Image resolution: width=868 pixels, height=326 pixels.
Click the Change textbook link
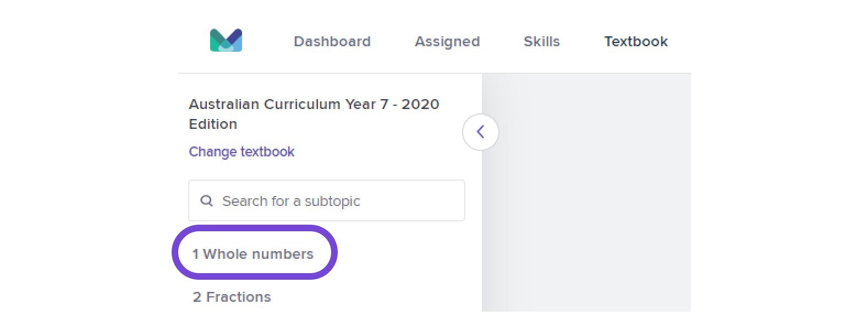tap(241, 152)
